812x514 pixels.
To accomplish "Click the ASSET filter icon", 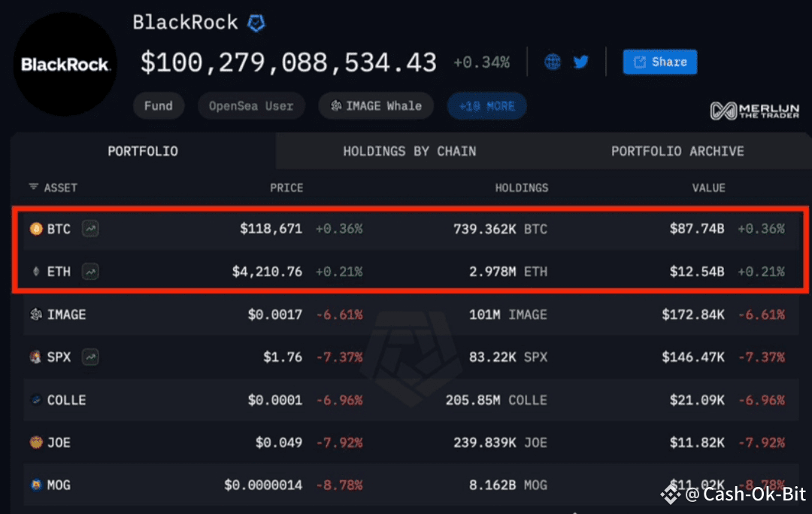I will [34, 187].
